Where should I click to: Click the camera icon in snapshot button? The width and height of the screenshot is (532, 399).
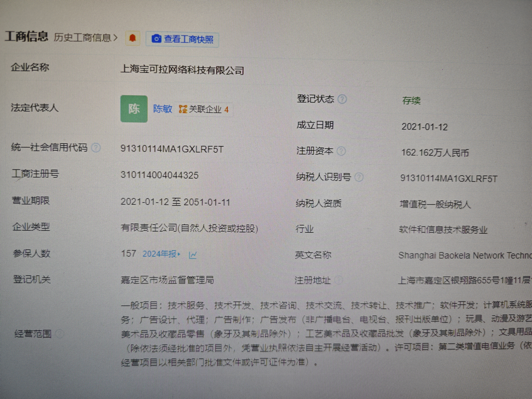tap(156, 38)
